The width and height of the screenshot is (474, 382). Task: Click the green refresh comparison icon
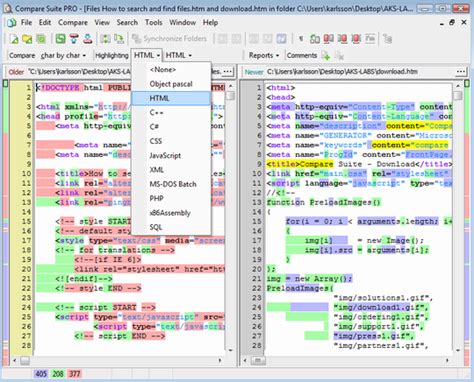click(x=60, y=39)
